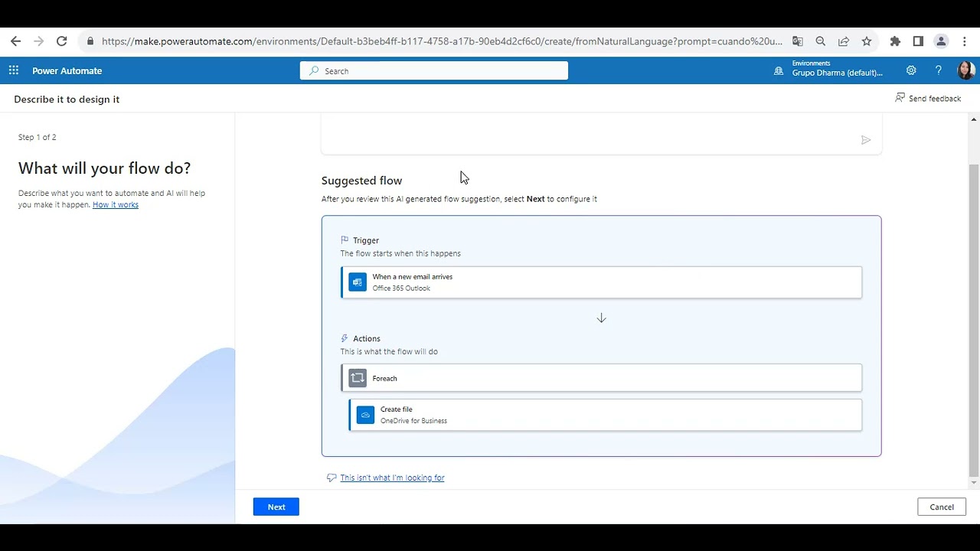The width and height of the screenshot is (980, 551).
Task: Select the When a new email arrives trigger
Action: [602, 282]
